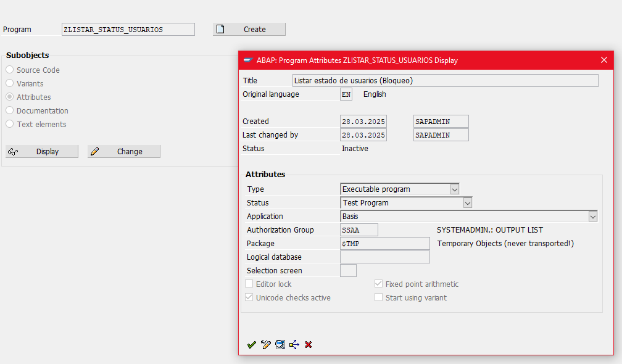Close the Program Attributes dialog
Viewport: 622px width, 364px height.
[604, 60]
